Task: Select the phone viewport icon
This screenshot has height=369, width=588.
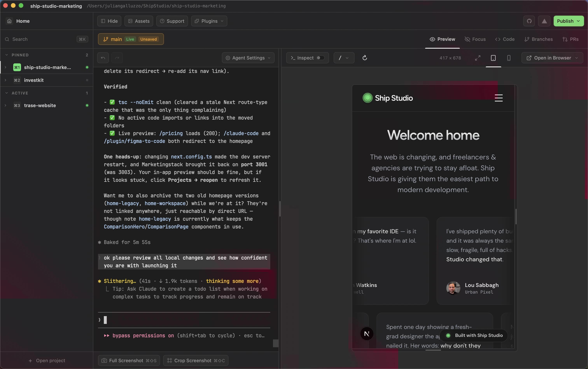Action: 509,58
